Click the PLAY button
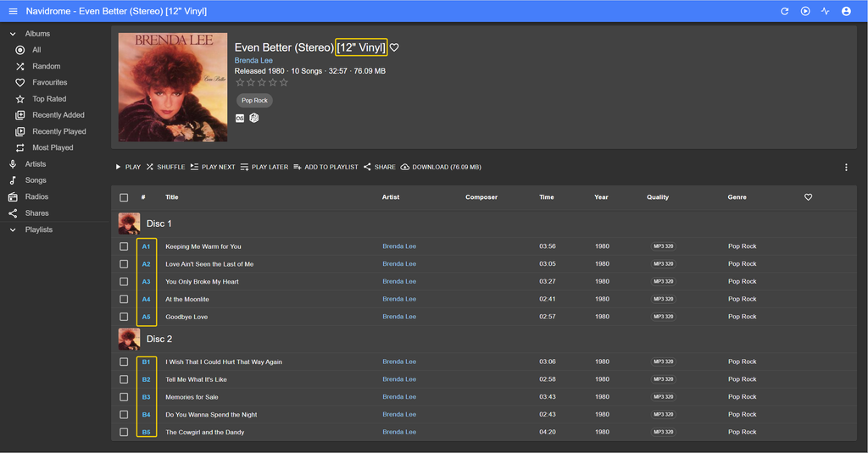 click(x=128, y=167)
